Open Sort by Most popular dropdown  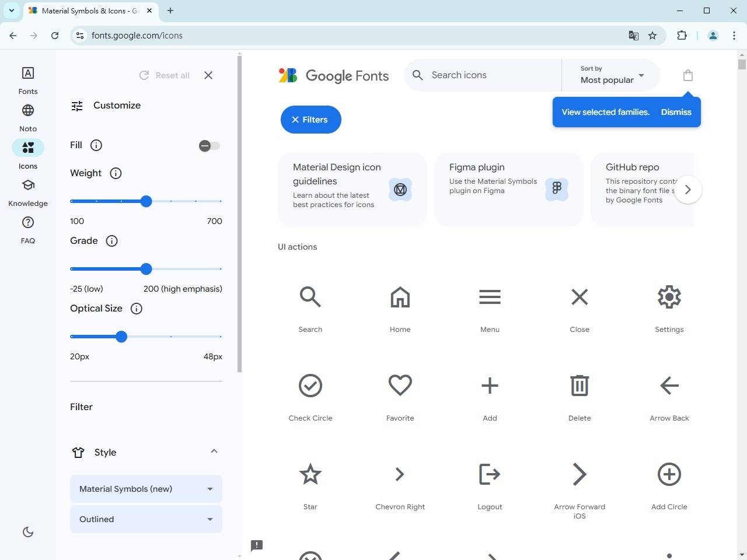tap(612, 75)
